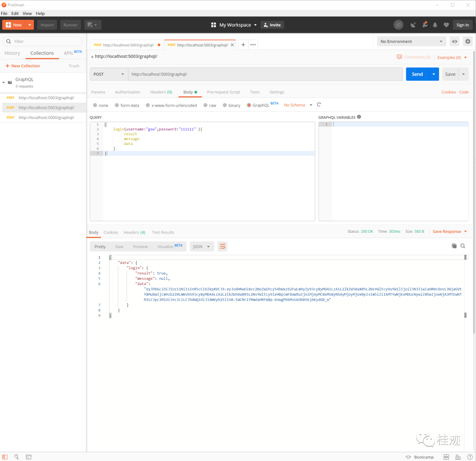Viewport: 476px width, 461px height.
Task: Open the Pre-request Script tab
Action: click(x=223, y=92)
